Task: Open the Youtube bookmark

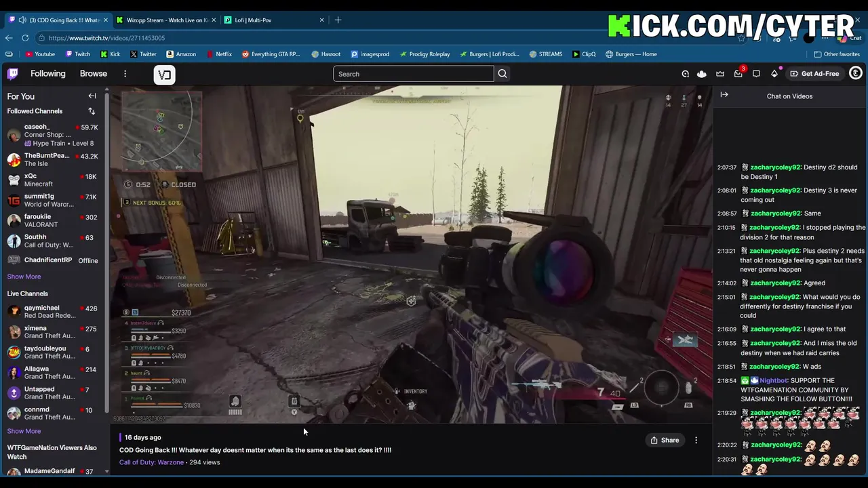Action: pyautogui.click(x=40, y=54)
